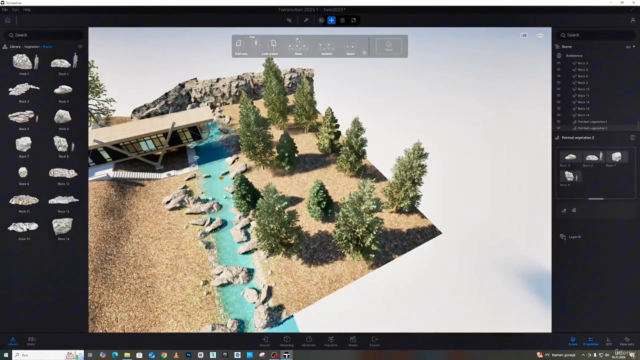
Task: Open the File menu
Action: (5, 9)
